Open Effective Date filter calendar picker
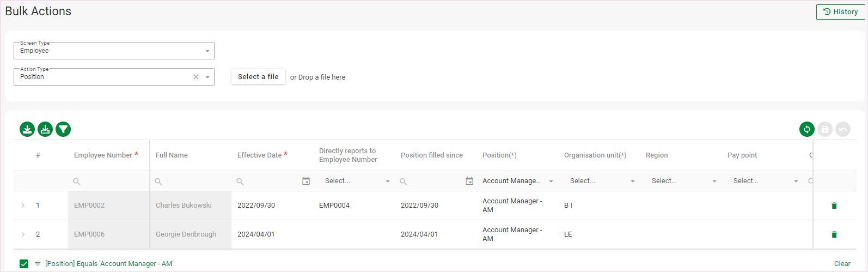The height and width of the screenshot is (272, 868). point(306,181)
